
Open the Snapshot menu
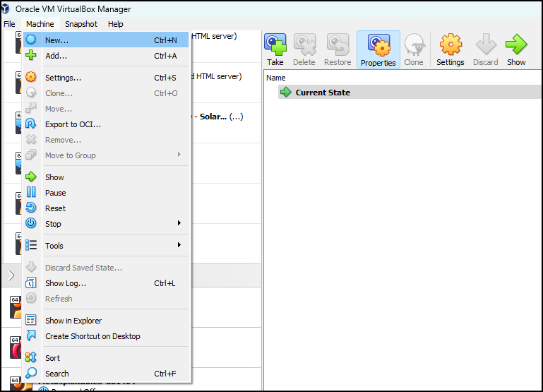(x=81, y=24)
